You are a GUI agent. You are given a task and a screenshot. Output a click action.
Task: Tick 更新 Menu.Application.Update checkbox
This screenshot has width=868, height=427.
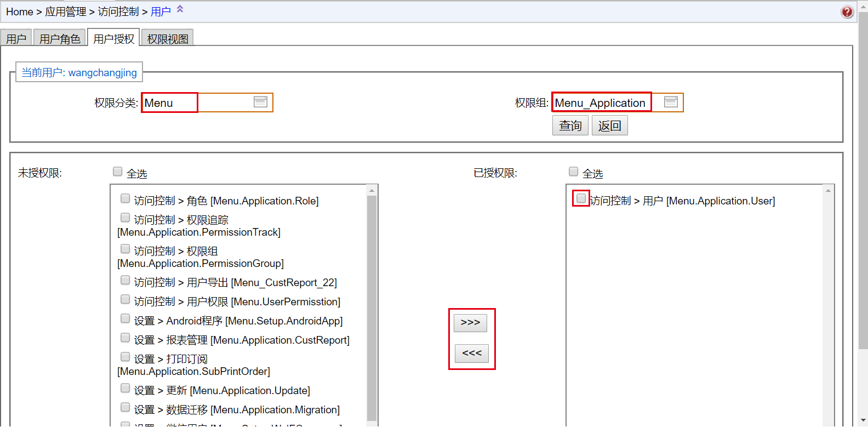(125, 388)
